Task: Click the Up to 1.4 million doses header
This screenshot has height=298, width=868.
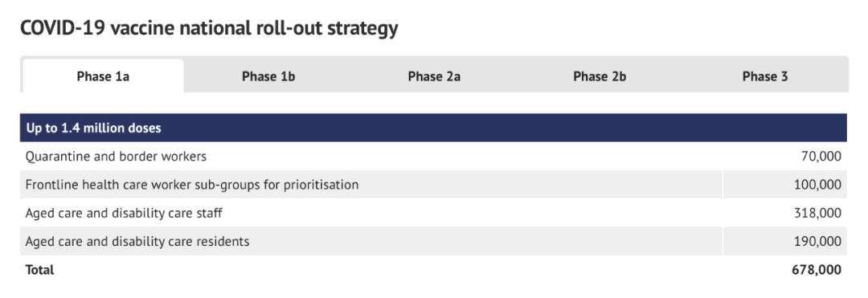Action: pos(434,129)
